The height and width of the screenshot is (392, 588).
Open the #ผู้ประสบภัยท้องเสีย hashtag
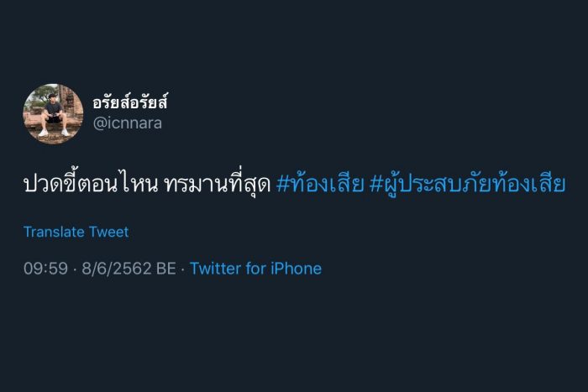[x=467, y=184]
